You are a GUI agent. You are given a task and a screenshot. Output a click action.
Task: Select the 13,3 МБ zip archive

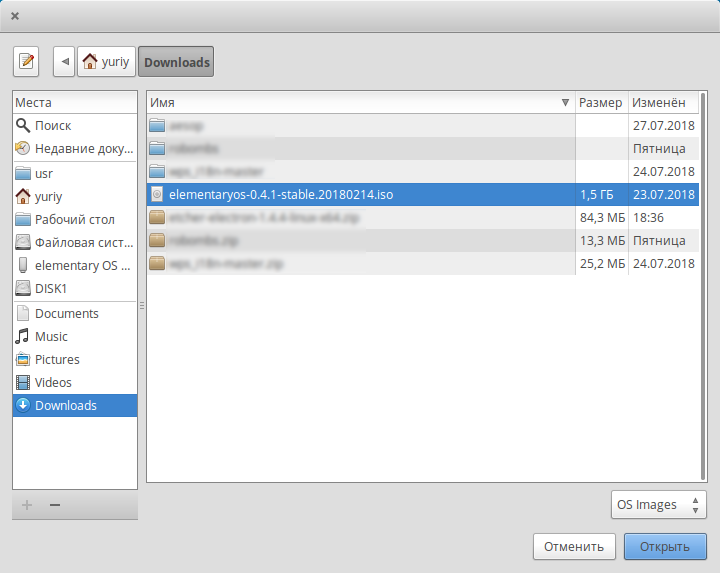click(423, 240)
